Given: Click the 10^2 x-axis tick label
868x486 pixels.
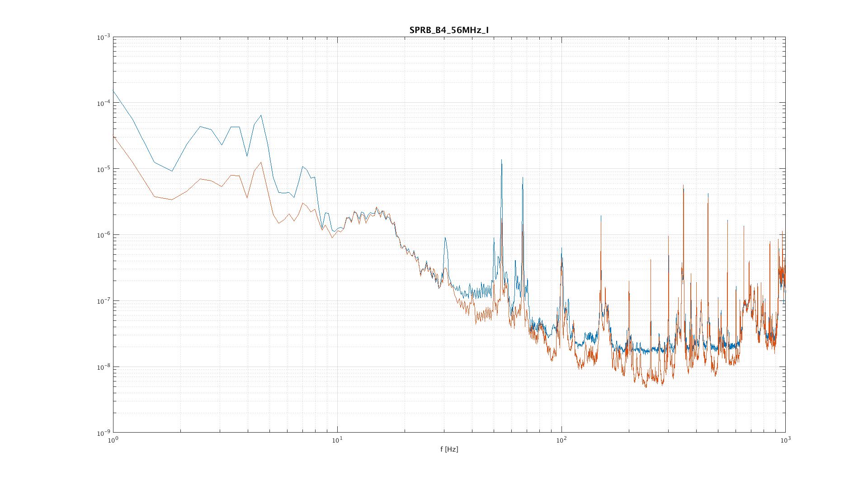Looking at the screenshot, I should pos(561,439).
